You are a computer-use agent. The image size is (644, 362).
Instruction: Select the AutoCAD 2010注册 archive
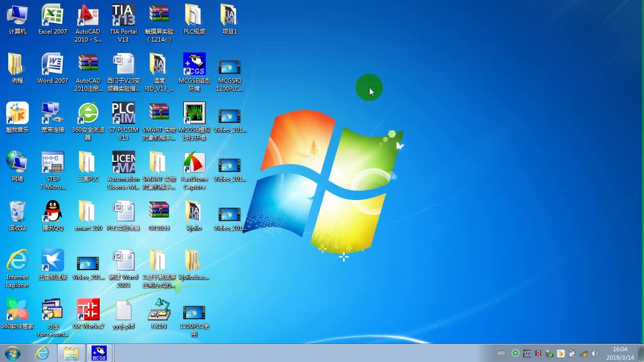(x=88, y=73)
